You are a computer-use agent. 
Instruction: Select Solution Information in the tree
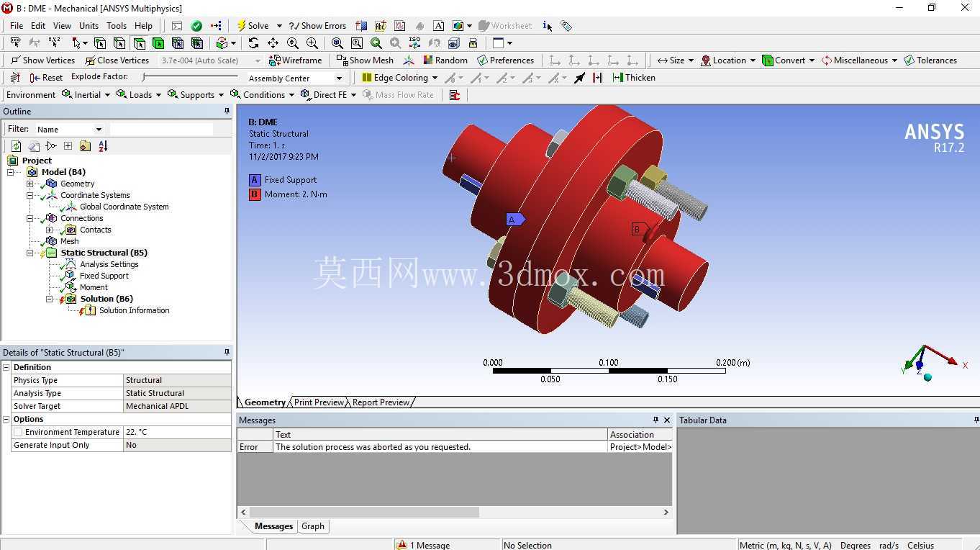click(x=135, y=310)
